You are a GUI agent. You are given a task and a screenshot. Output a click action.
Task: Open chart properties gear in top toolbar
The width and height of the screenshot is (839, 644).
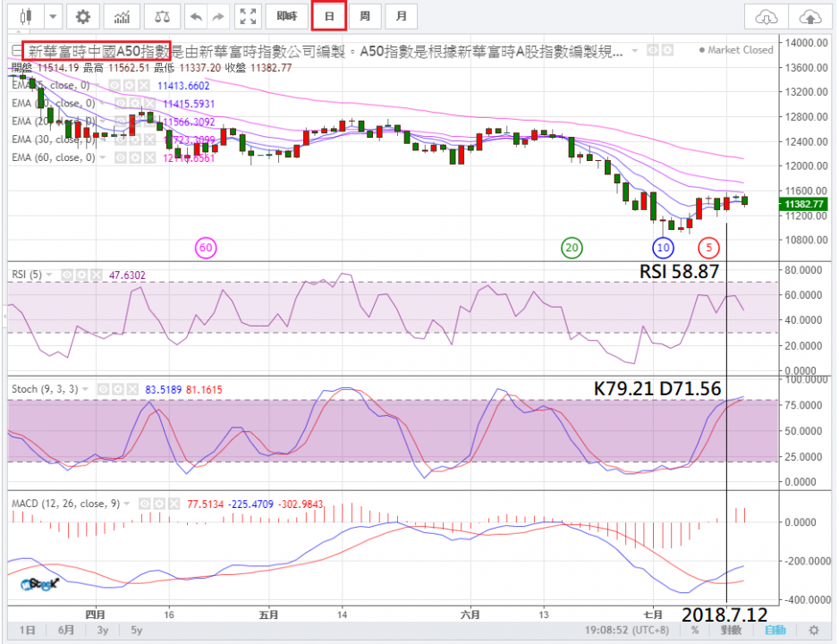point(83,17)
